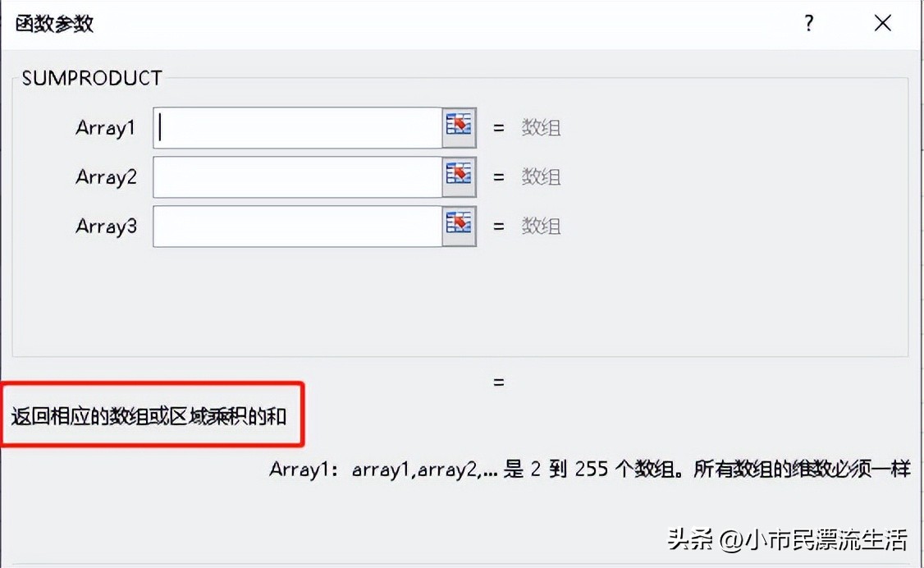Click the 头条 @小市民漂流生活 watermark text
924x568 pixels.
tap(787, 539)
